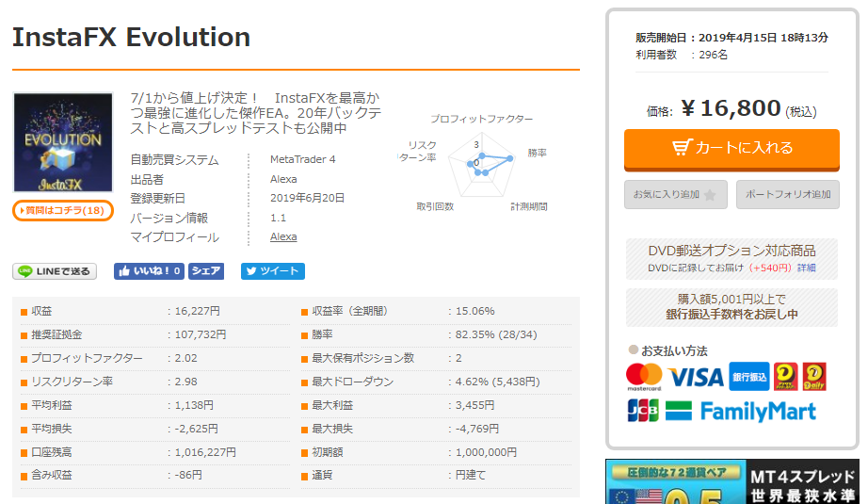Click the shopping cart icon in button
The image size is (868, 504).
coord(682,147)
